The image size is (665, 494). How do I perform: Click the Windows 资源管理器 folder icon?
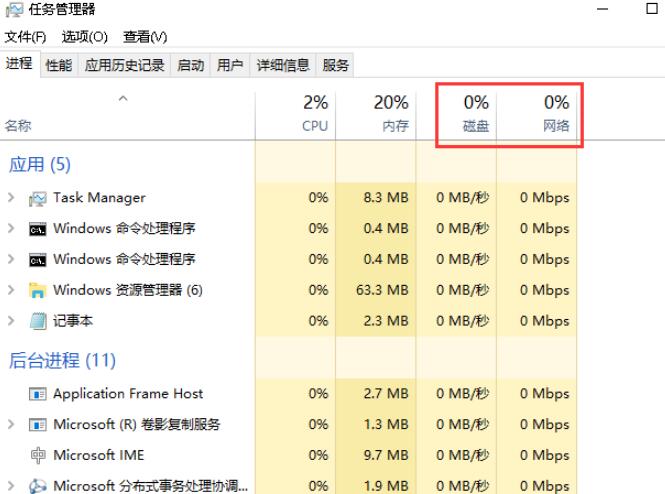point(37,290)
